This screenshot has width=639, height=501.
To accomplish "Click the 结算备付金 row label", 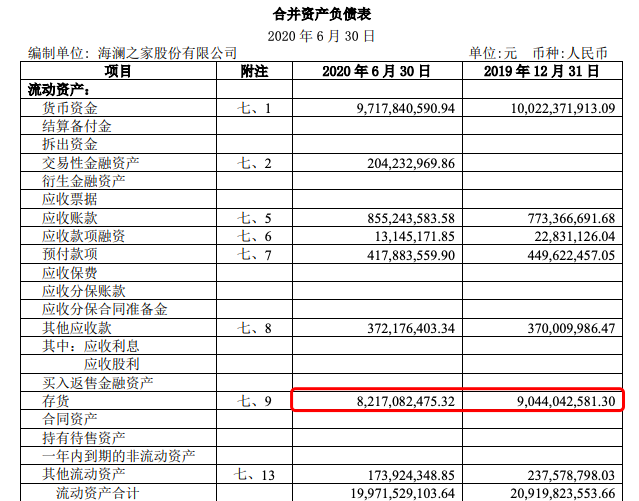I will (77, 126).
